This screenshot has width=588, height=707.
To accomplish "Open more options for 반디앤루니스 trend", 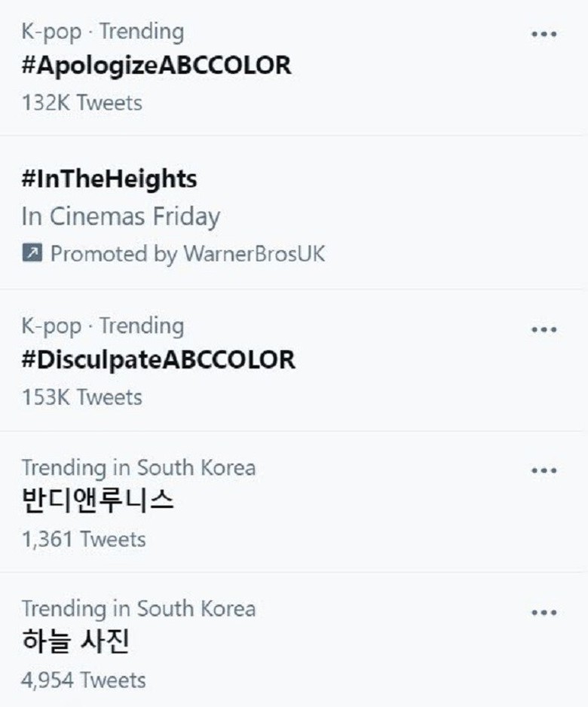I will 544,470.
